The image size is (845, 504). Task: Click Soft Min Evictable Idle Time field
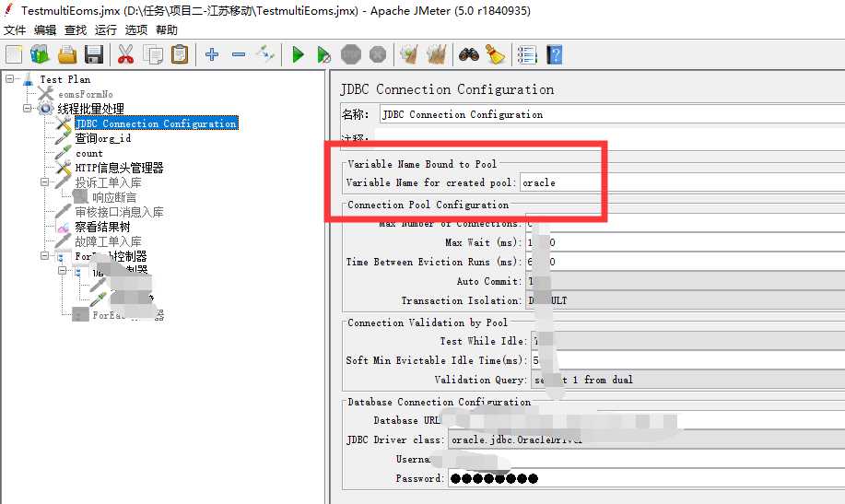(688, 360)
